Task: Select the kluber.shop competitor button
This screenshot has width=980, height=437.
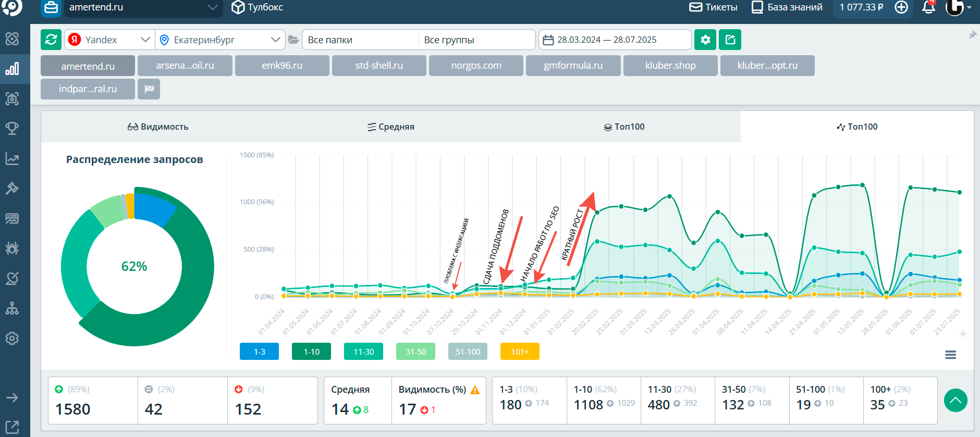Action: pyautogui.click(x=670, y=66)
